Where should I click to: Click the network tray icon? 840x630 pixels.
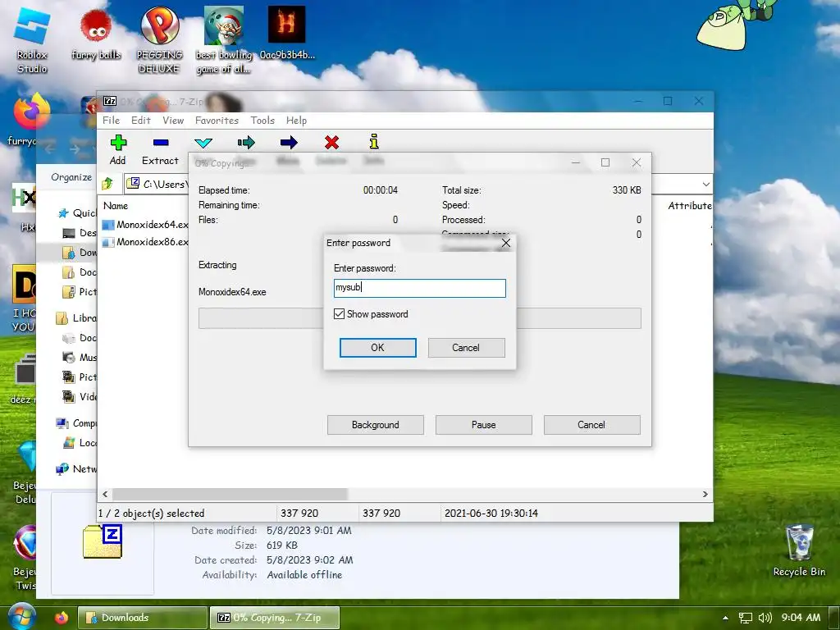pyautogui.click(x=745, y=618)
